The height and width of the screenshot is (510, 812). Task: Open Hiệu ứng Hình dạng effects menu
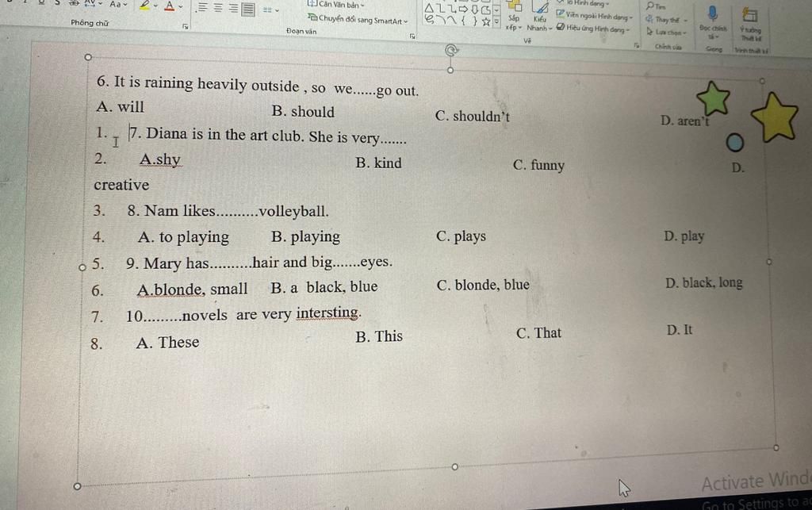pyautogui.click(x=592, y=29)
